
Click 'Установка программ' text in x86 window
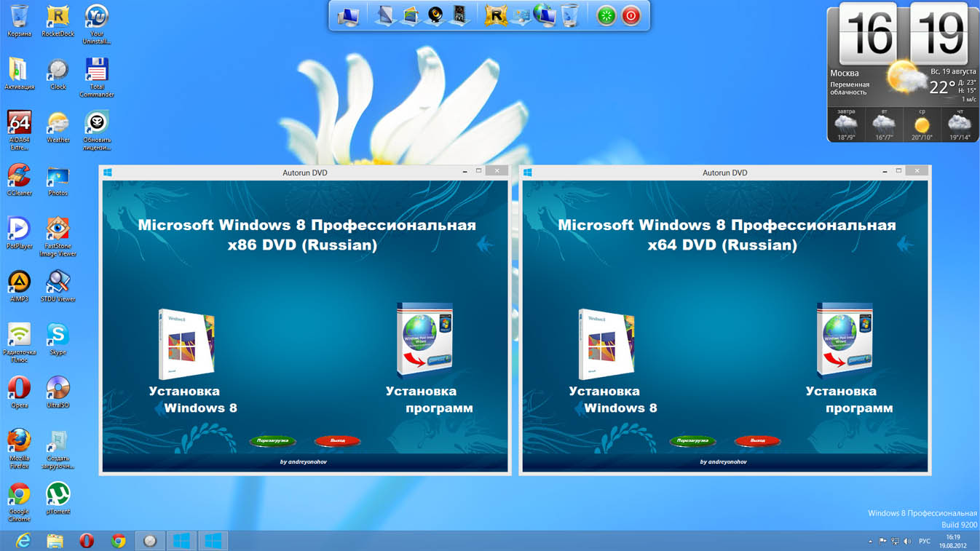pyautogui.click(x=429, y=400)
